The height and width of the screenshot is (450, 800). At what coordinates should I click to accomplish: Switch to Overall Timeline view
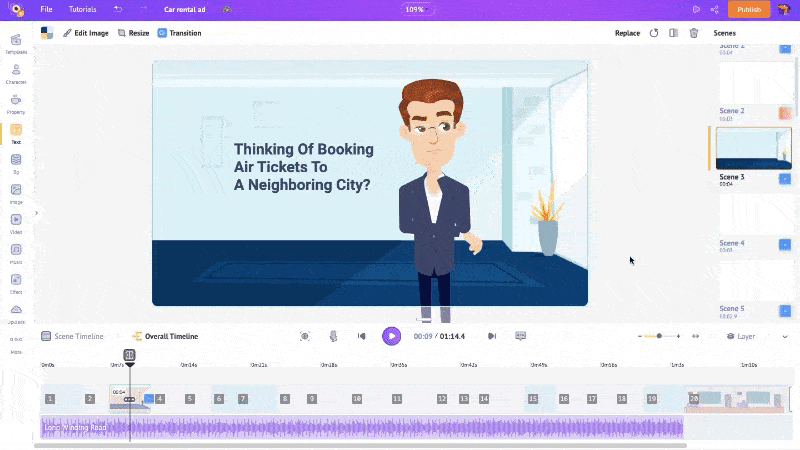coord(165,337)
